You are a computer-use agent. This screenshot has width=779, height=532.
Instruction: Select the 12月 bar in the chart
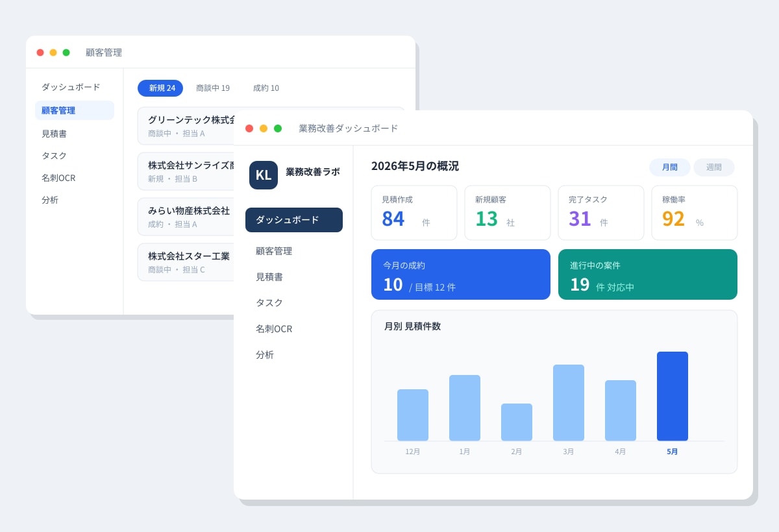pos(413,415)
